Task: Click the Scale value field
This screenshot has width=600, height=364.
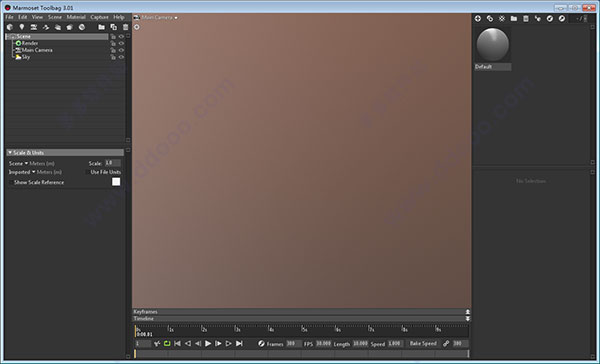Action: point(112,163)
